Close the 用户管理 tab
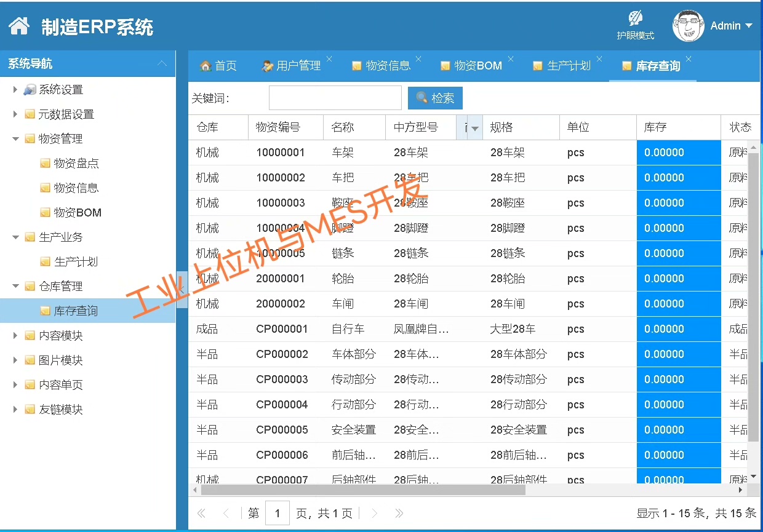This screenshot has height=532, width=763. tap(329, 59)
